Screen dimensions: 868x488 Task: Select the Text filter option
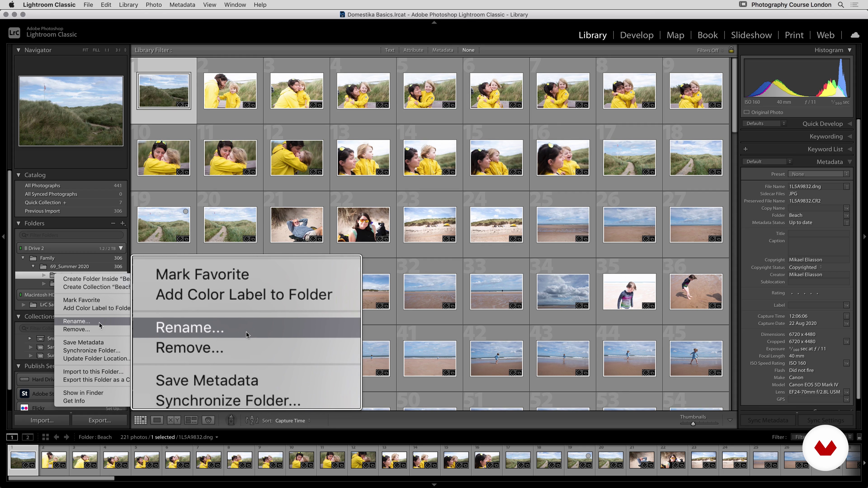pyautogui.click(x=389, y=50)
